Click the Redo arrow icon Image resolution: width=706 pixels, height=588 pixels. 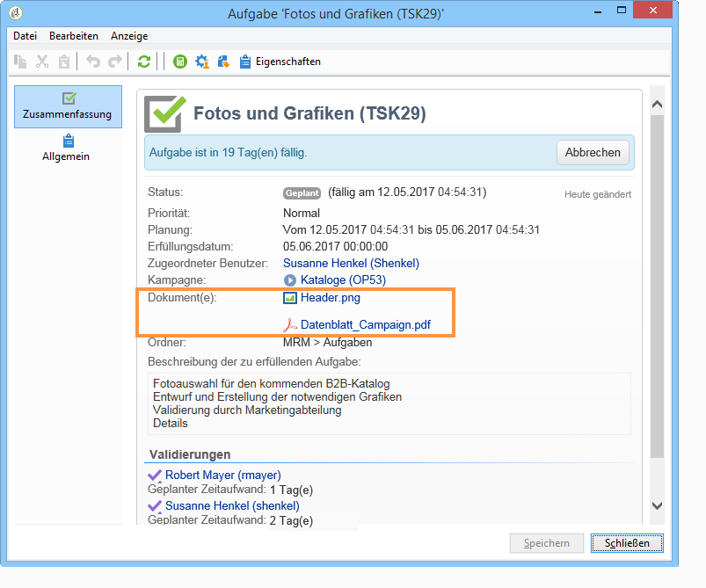[x=115, y=62]
